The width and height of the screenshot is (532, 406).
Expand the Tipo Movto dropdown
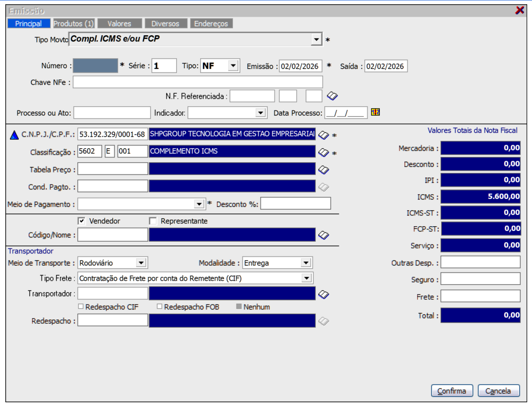316,39
